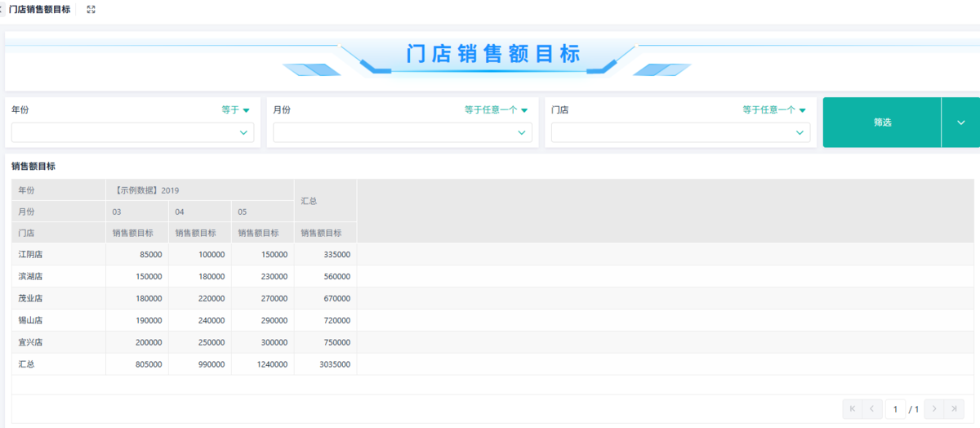Viewport: 980px width, 428px height.
Task: Click the value 720000 in 锡山店 row
Action: 337,321
